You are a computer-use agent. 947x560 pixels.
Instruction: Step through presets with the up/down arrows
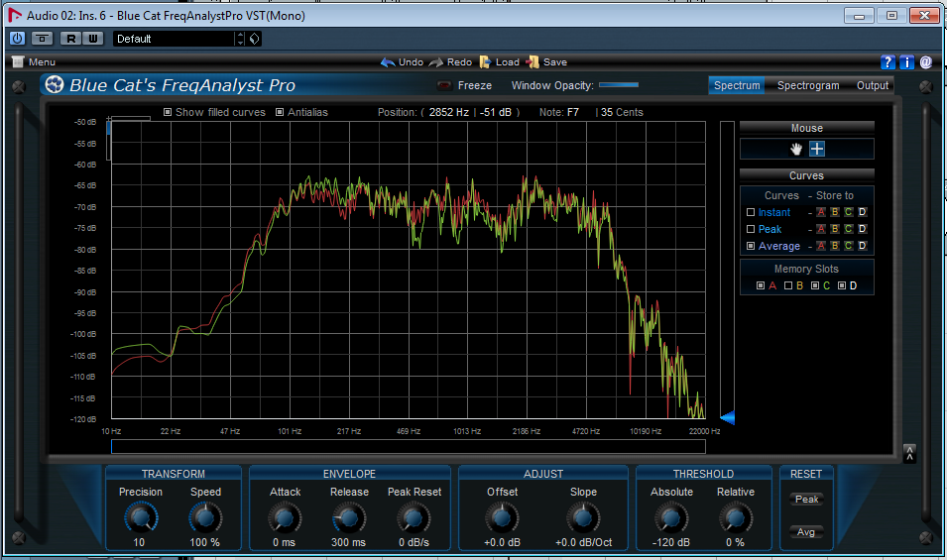tap(240, 39)
